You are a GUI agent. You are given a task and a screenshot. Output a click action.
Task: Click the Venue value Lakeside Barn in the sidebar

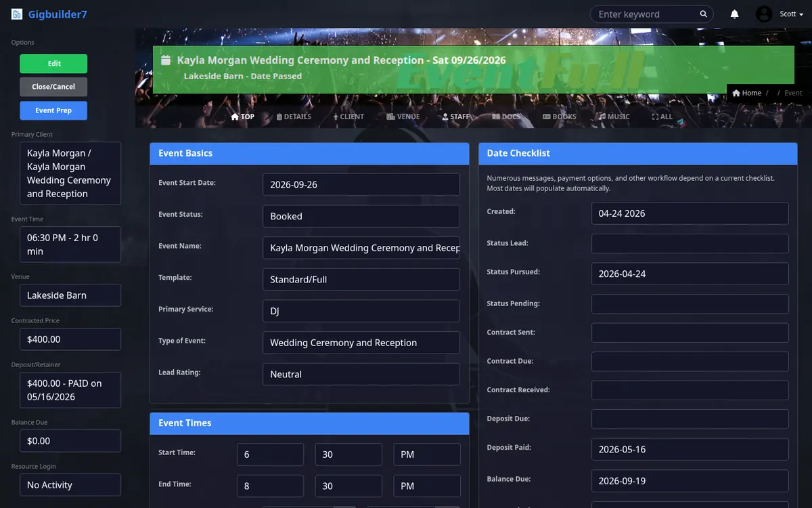[x=70, y=295]
